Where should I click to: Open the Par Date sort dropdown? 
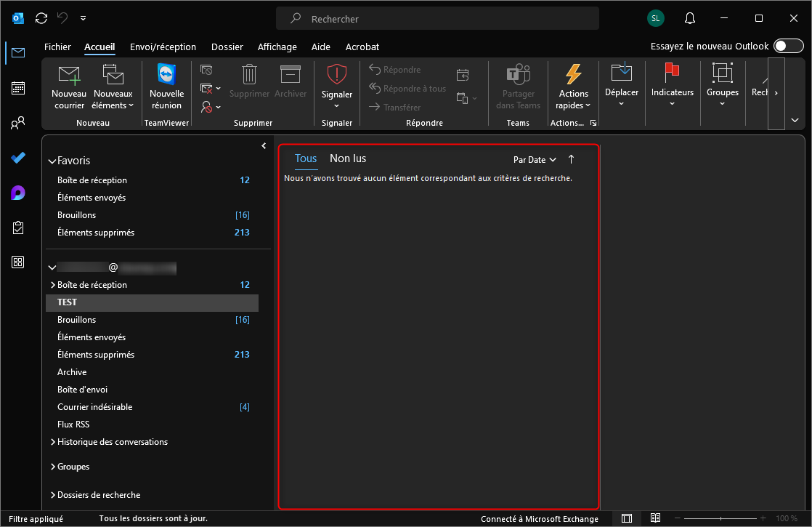click(535, 160)
